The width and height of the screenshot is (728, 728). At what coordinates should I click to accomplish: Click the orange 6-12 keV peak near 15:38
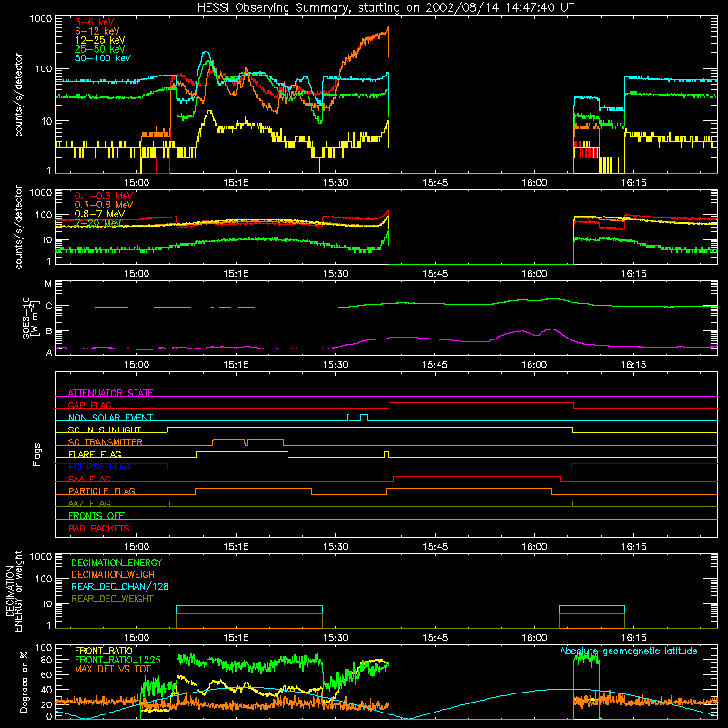point(387,30)
